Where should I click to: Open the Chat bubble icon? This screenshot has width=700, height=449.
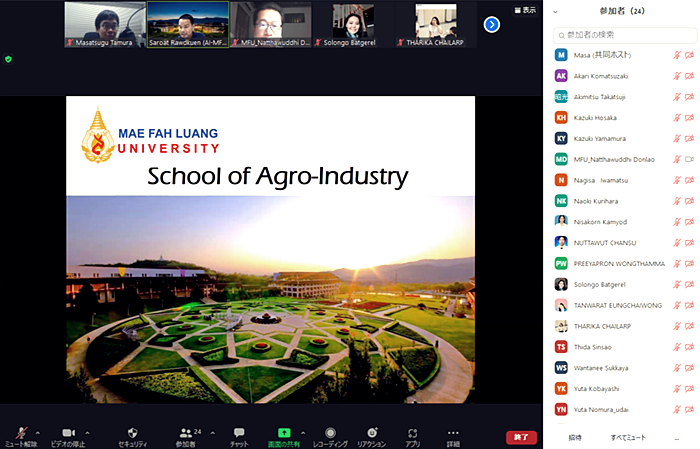click(239, 432)
